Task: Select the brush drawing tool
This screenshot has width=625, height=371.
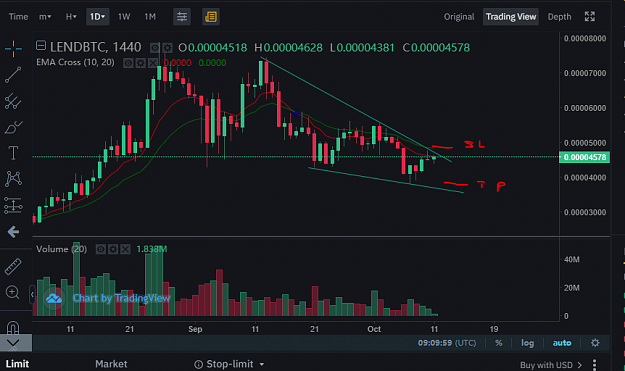Action: [13, 128]
